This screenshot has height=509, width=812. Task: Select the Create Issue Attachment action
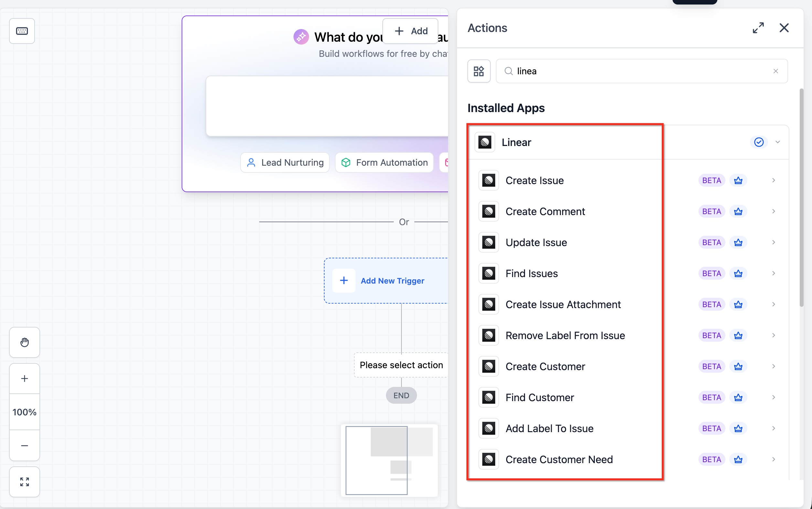click(628, 304)
